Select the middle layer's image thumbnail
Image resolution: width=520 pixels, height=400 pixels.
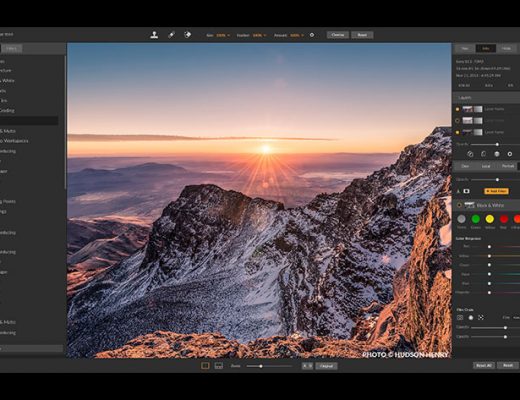(x=467, y=120)
